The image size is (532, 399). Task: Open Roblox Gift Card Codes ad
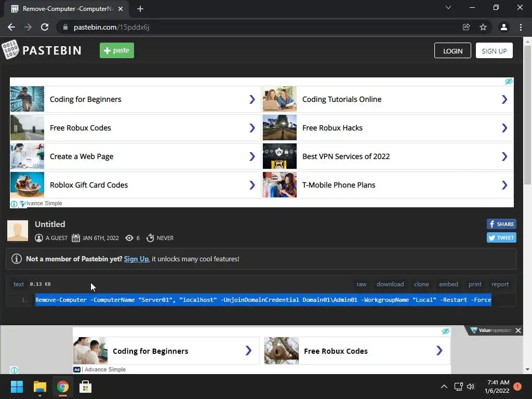(135, 185)
